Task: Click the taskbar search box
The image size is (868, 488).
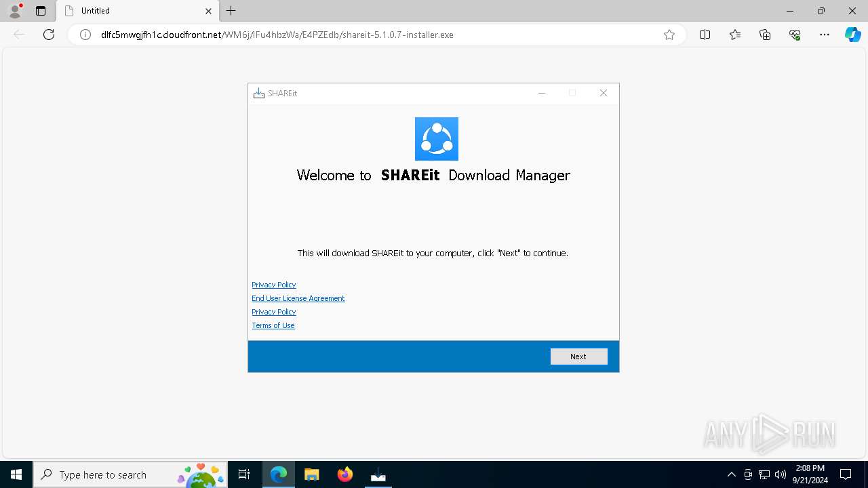Action: tap(130, 474)
